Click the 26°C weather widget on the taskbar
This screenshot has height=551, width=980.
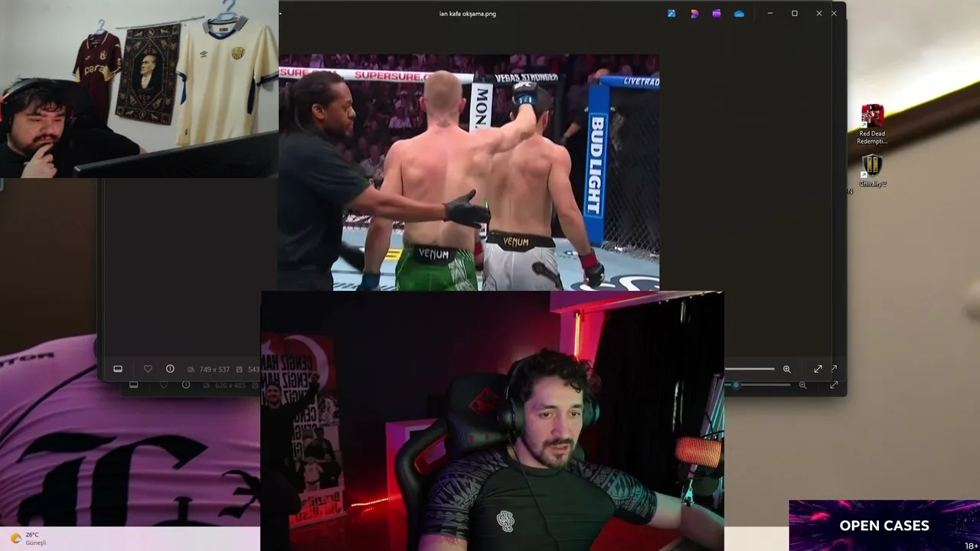pyautogui.click(x=27, y=539)
